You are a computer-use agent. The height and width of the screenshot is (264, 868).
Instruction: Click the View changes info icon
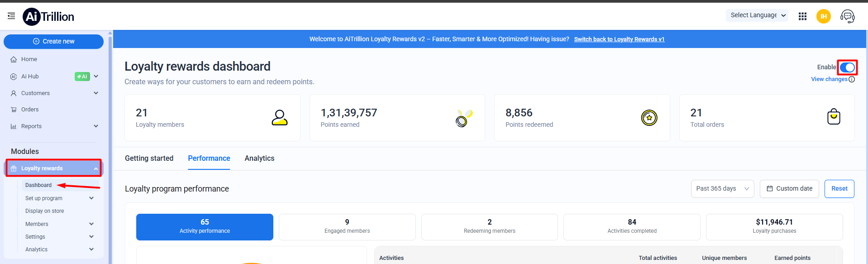pyautogui.click(x=852, y=79)
